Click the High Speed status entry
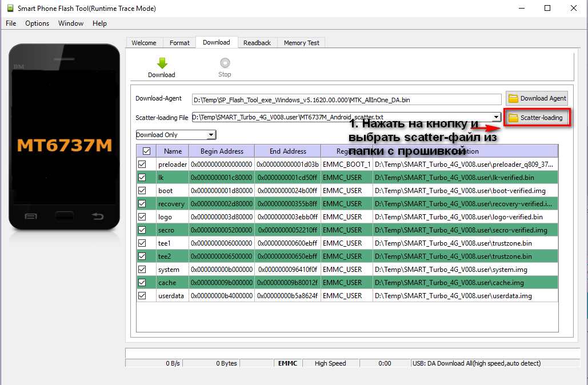 click(x=330, y=363)
